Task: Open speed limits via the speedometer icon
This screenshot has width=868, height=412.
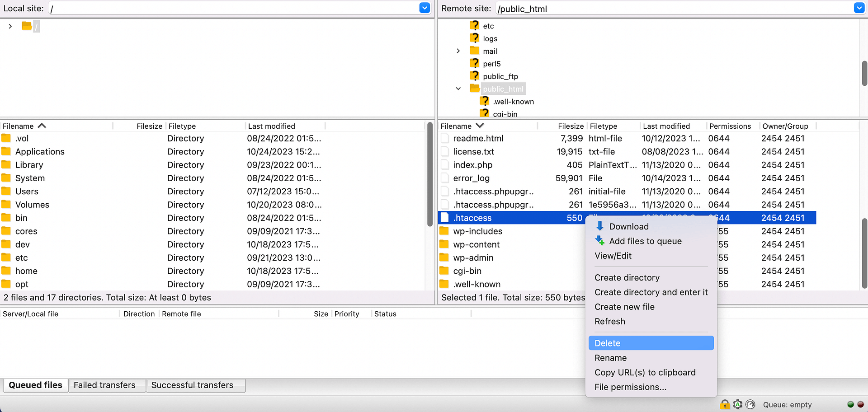Action: click(750, 404)
